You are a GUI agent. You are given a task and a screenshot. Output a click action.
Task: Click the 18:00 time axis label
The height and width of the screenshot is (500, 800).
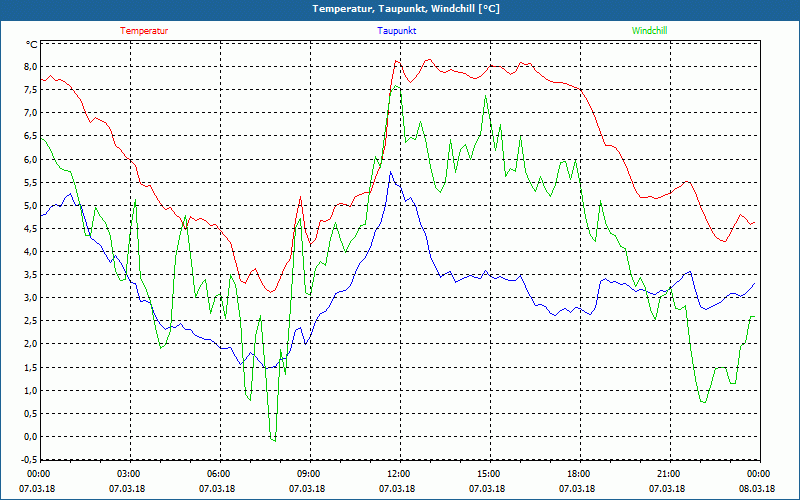tap(579, 474)
